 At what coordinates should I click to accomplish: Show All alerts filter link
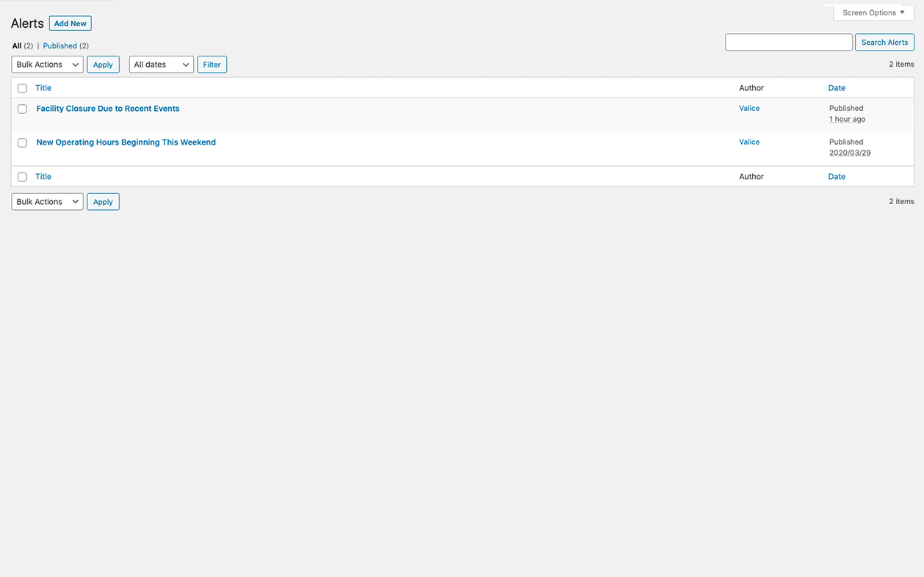click(17, 46)
